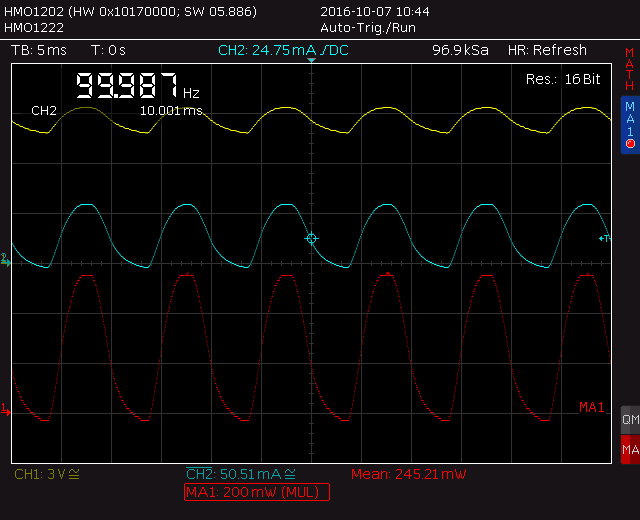Image resolution: width=640 pixels, height=520 pixels.
Task: Click the MA1: 200 mW (MUL) boxed label
Action: click(x=257, y=492)
